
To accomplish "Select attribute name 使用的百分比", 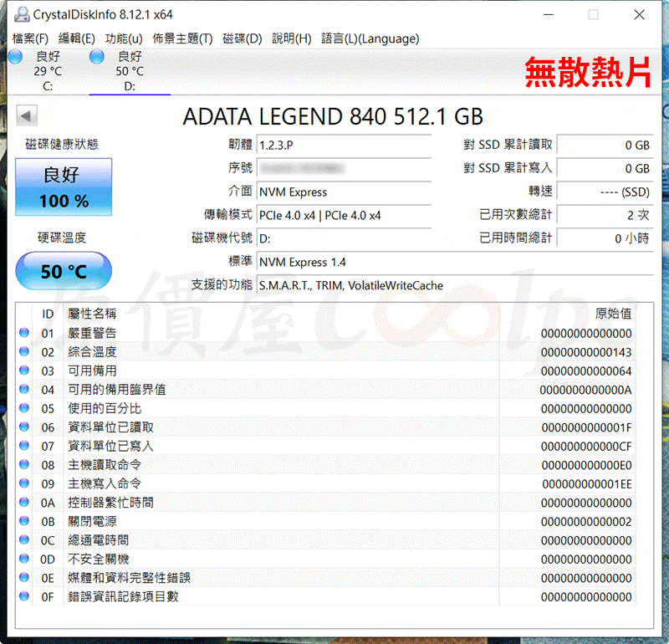I will (x=105, y=408).
